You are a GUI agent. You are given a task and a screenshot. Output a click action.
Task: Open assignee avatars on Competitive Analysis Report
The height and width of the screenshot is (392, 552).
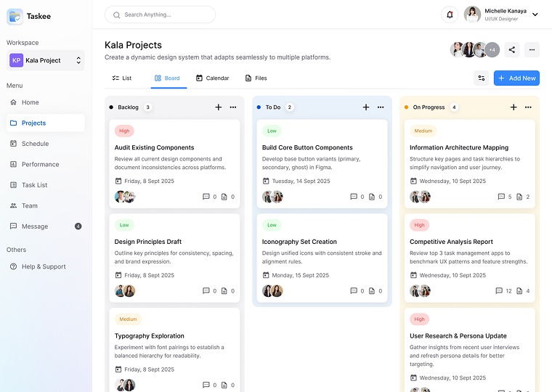coord(421,290)
